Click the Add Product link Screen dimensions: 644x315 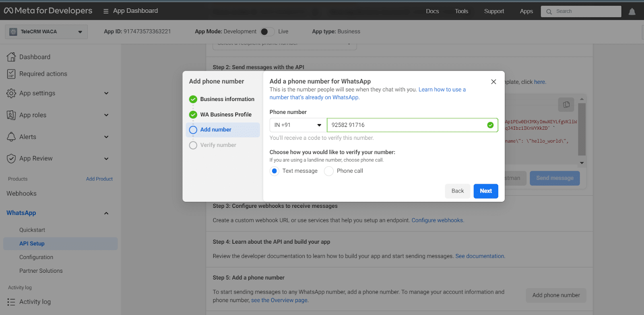[99, 179]
